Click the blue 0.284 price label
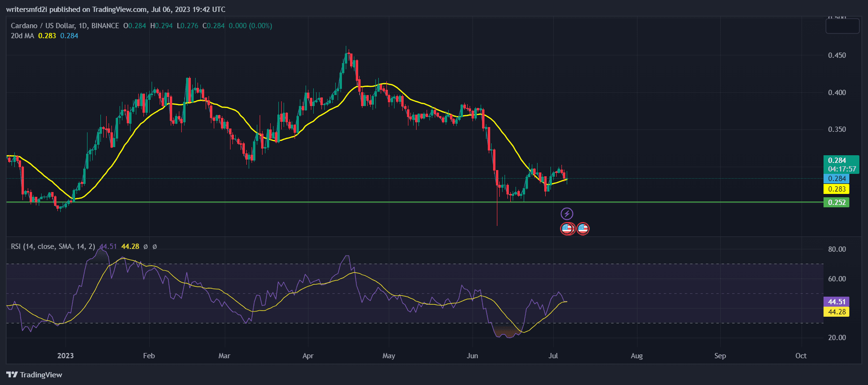 coord(836,179)
